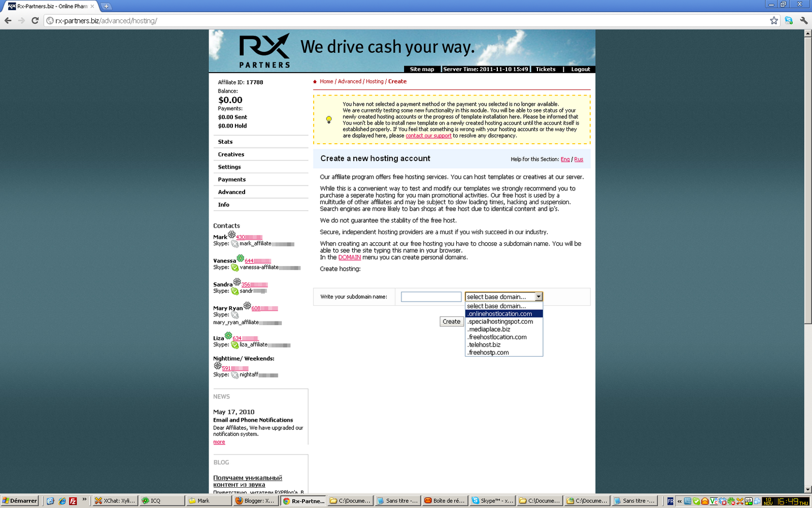
Task: Open the Stats sidebar menu
Action: [x=225, y=142]
